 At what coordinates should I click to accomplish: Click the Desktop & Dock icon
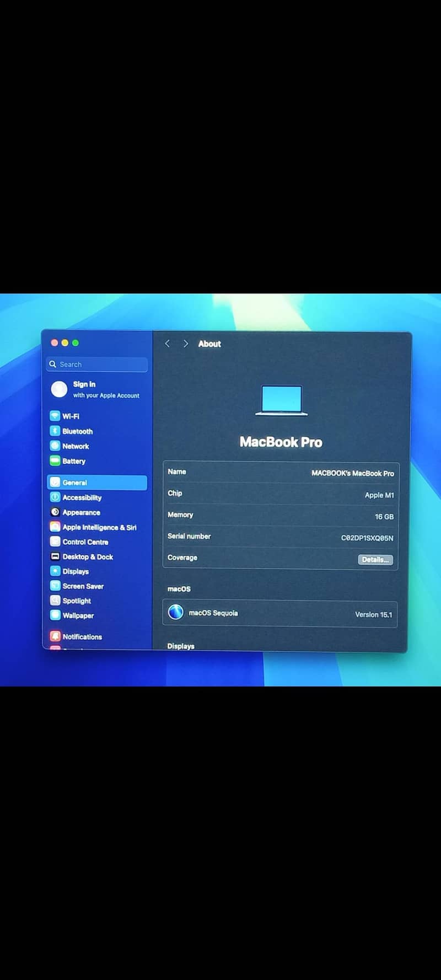pyautogui.click(x=55, y=556)
